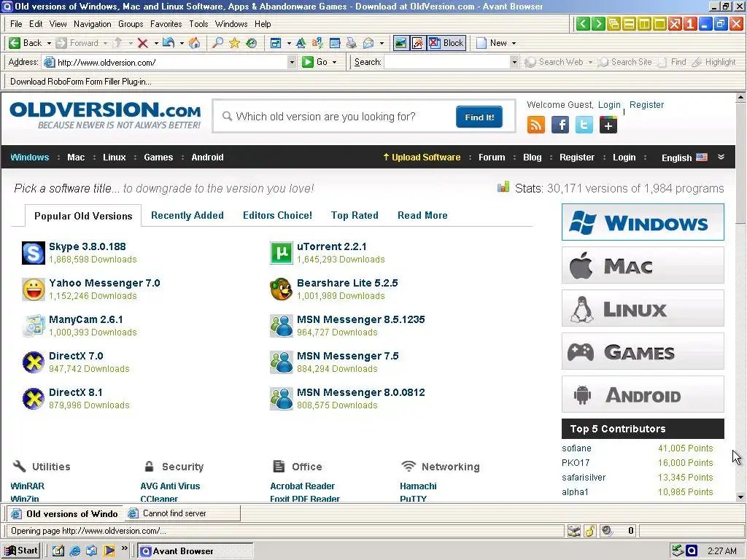Open the Windows Start button
This screenshot has height=560, width=747.
coord(21,551)
